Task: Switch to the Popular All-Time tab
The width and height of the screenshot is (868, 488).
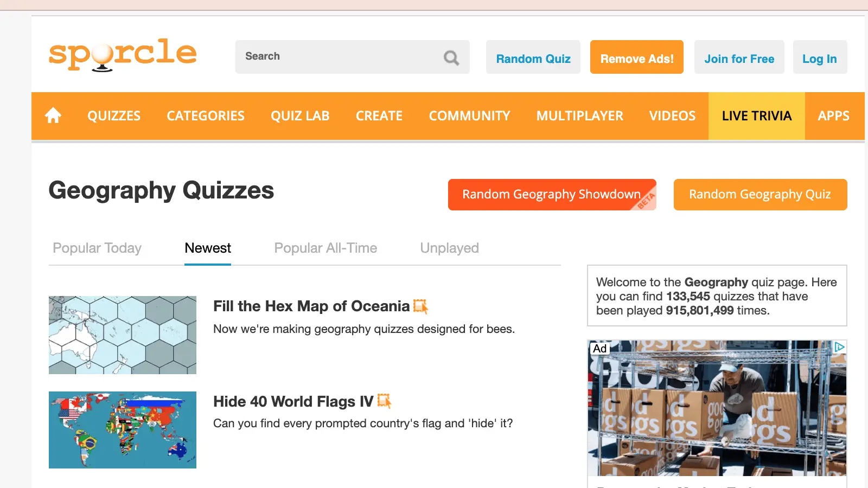Action: (325, 248)
